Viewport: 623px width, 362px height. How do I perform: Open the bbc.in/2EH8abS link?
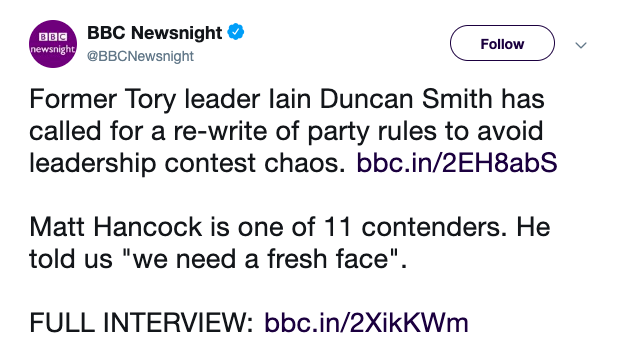point(457,162)
